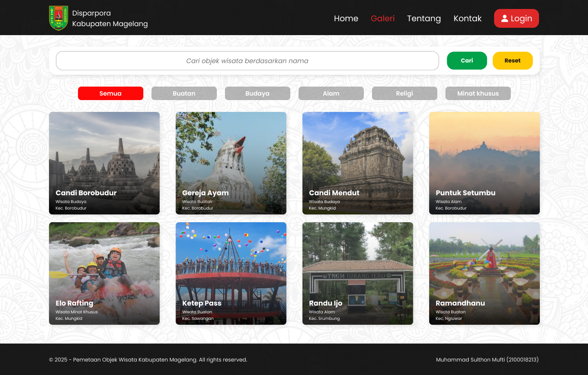Enable the Religi category filter
The width and height of the screenshot is (588, 375).
point(404,93)
